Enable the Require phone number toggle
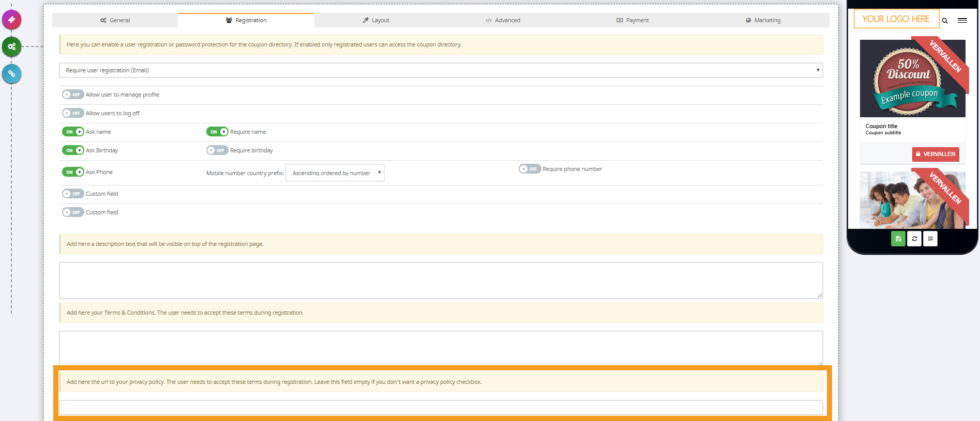The width and height of the screenshot is (980, 421). point(530,169)
